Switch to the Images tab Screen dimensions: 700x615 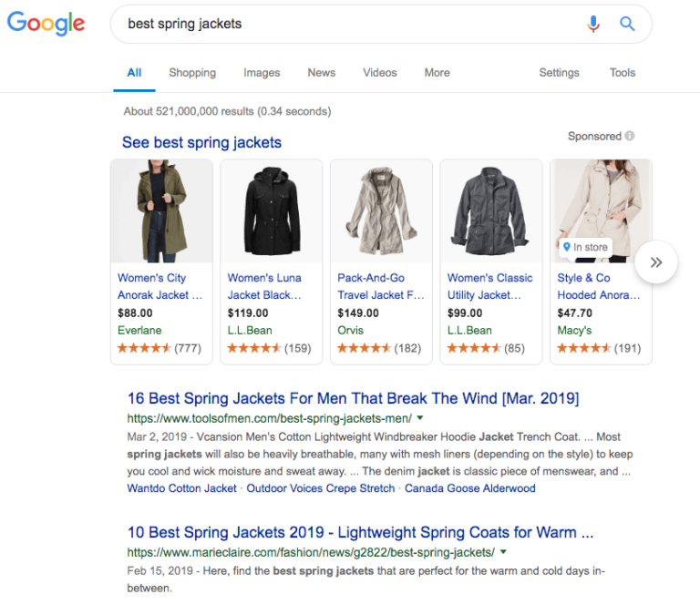pyautogui.click(x=262, y=73)
